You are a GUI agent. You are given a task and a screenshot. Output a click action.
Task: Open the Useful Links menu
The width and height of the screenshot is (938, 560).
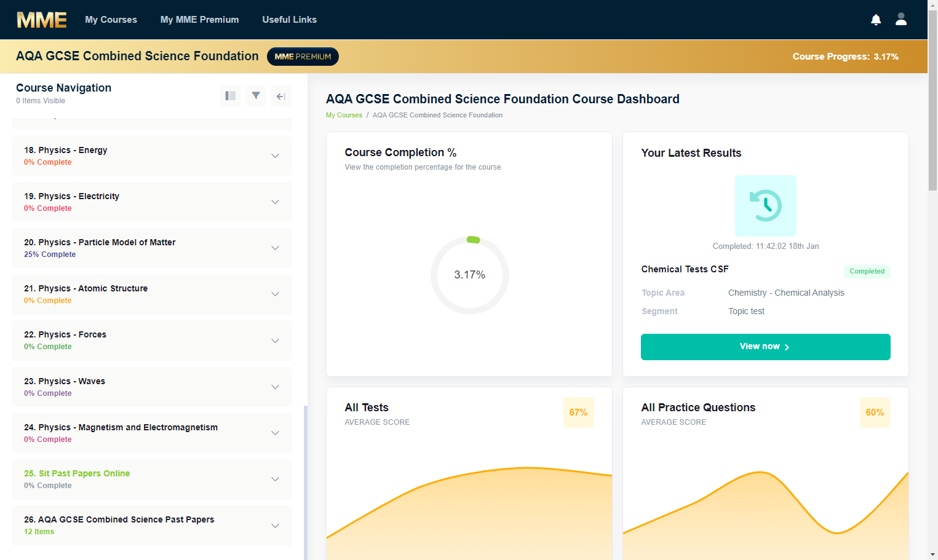tap(290, 20)
